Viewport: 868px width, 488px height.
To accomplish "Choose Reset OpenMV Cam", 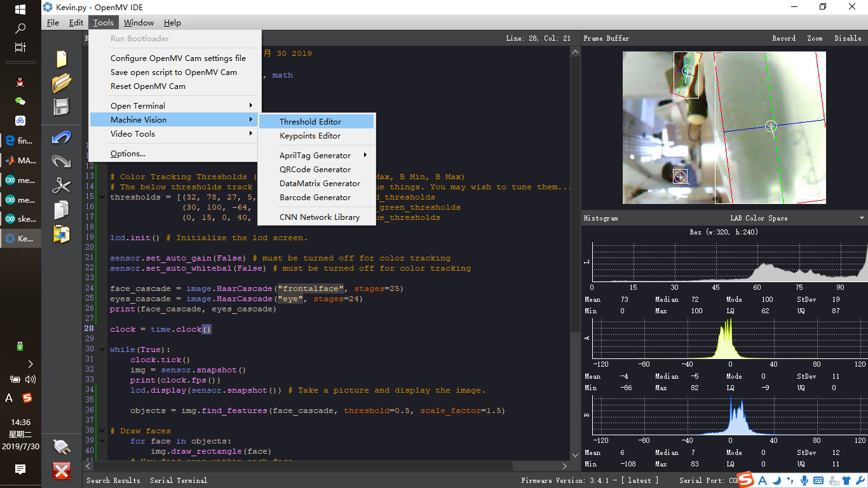I will 175,86.
